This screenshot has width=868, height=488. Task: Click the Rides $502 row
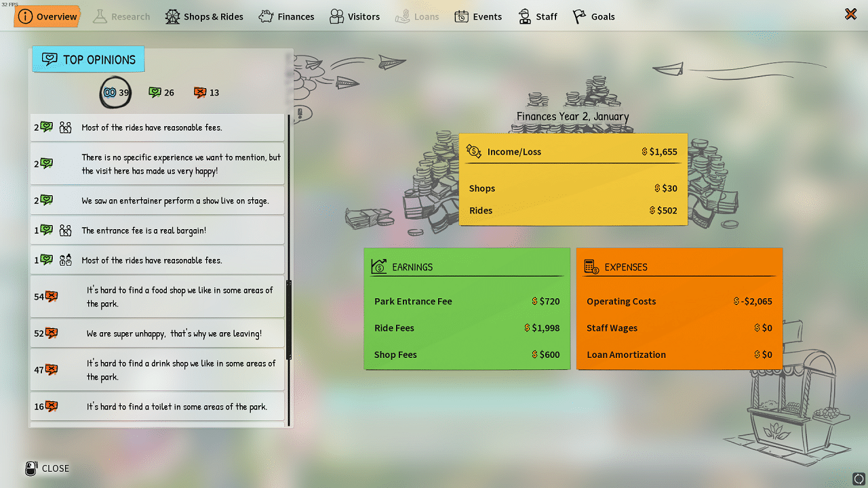[573, 210]
